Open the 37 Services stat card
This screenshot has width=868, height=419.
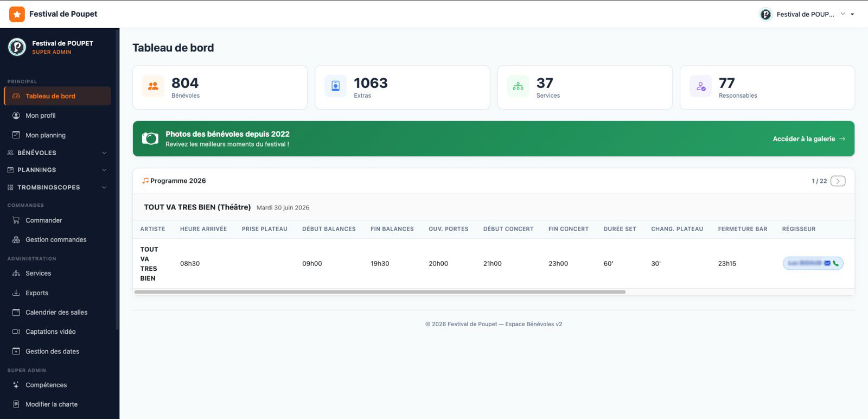585,87
